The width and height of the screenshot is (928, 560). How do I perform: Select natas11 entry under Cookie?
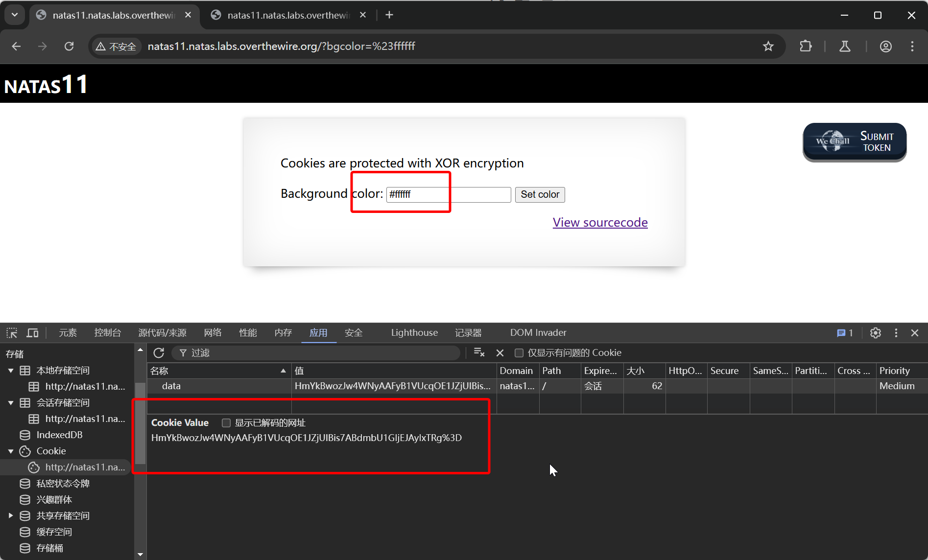pos(77,467)
